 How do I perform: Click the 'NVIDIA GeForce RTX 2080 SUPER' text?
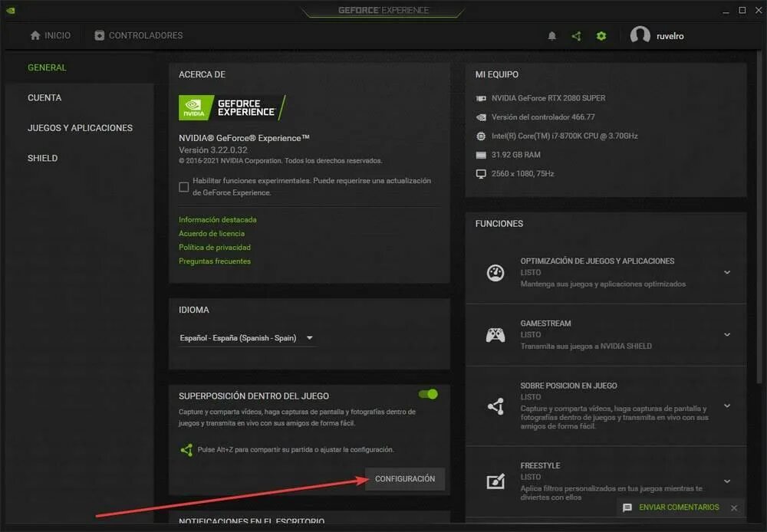coord(548,98)
